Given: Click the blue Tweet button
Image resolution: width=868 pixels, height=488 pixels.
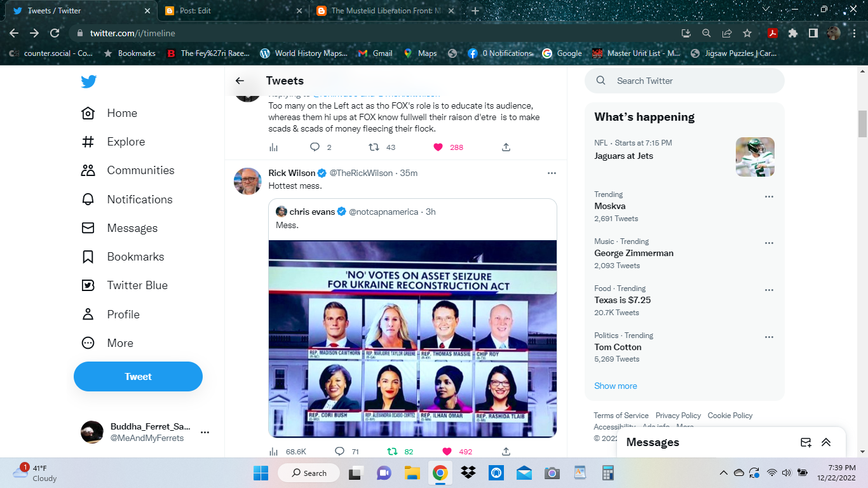Looking at the screenshot, I should (138, 376).
